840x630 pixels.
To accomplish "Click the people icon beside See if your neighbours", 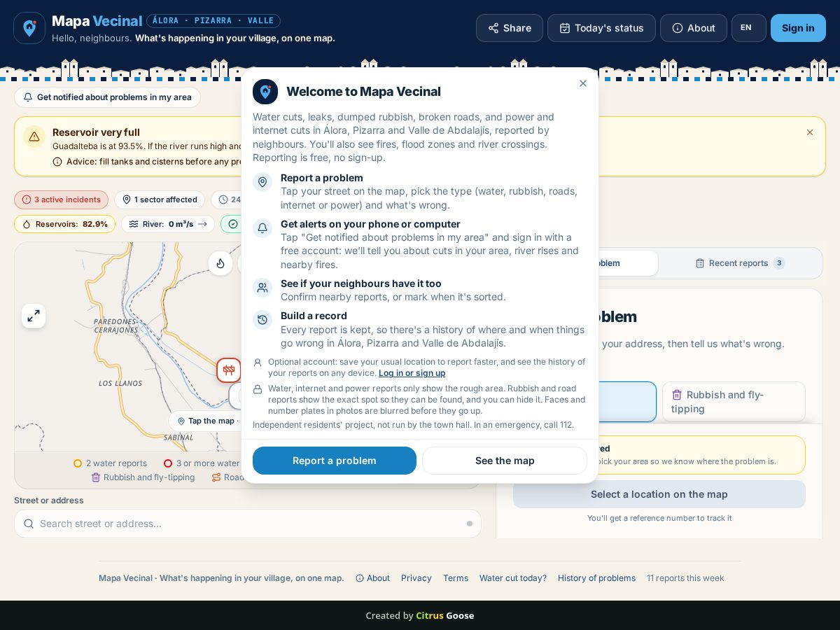I will [x=262, y=288].
